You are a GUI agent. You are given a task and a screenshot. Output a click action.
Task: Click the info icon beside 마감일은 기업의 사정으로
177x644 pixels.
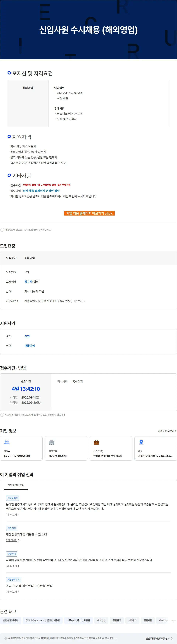2,414
